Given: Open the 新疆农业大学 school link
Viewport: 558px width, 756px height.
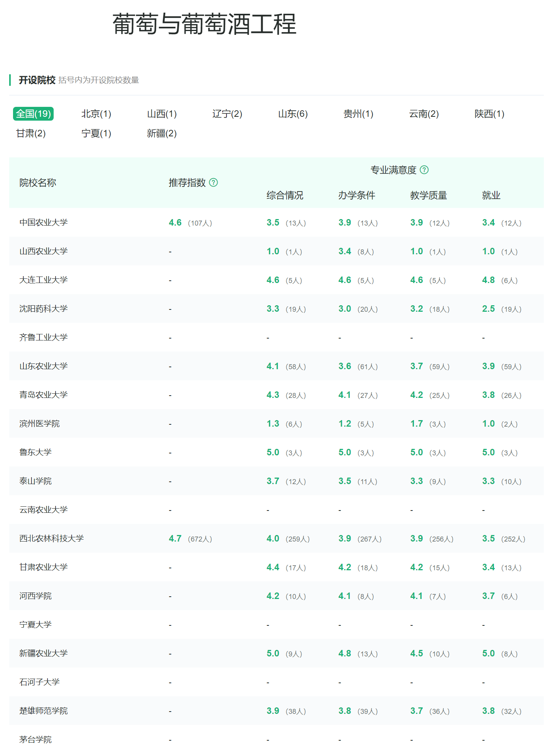Looking at the screenshot, I should coord(43,653).
